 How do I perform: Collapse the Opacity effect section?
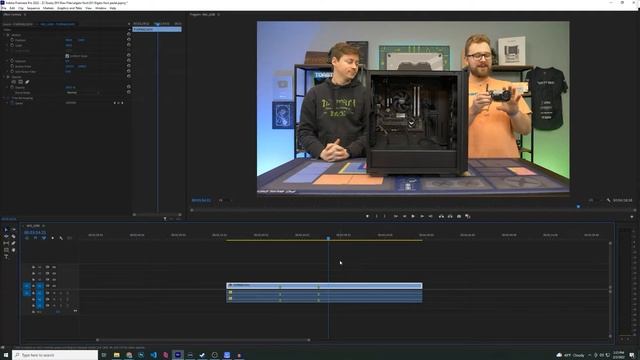tap(4, 77)
